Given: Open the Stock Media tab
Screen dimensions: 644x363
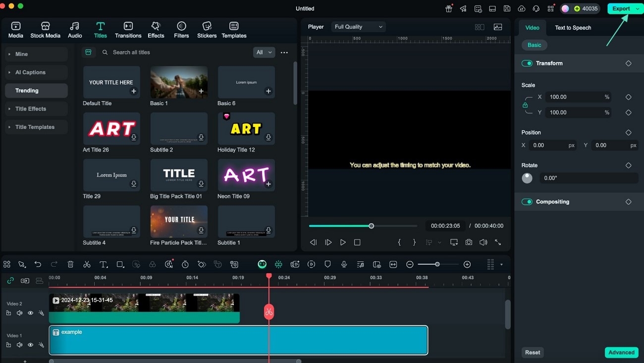Looking at the screenshot, I should point(45,30).
